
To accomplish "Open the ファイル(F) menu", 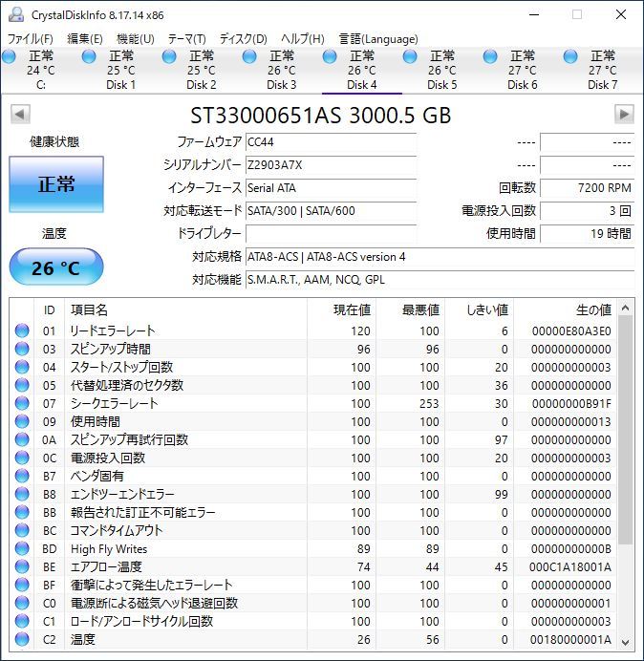I will (x=31, y=39).
